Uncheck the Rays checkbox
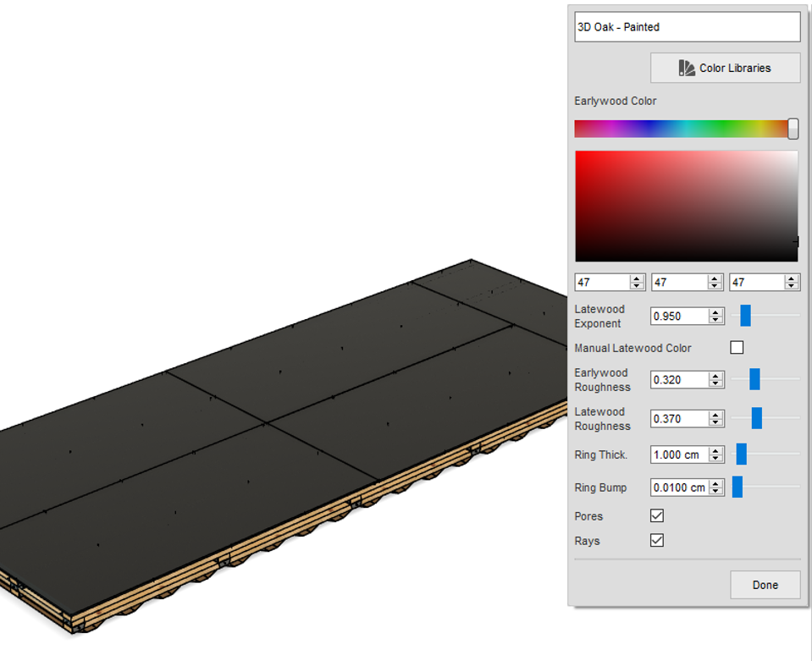 [x=657, y=540]
